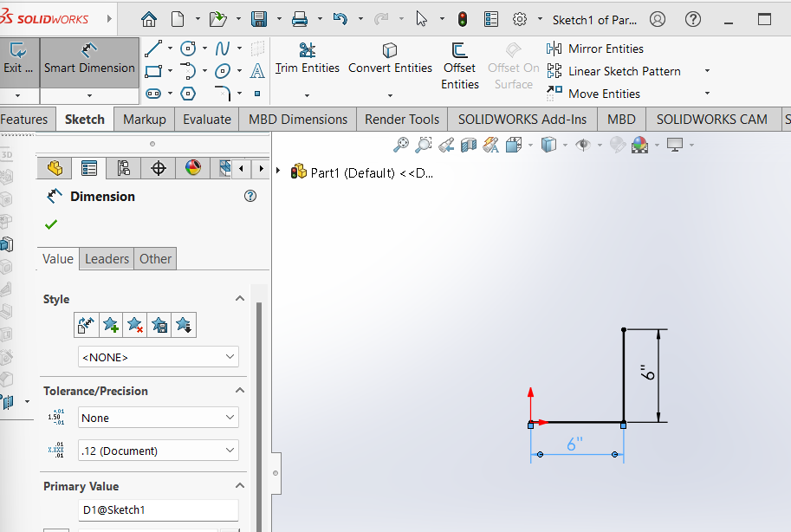Confirm dimension with green checkmark
This screenshot has width=791, height=532.
pyautogui.click(x=51, y=224)
